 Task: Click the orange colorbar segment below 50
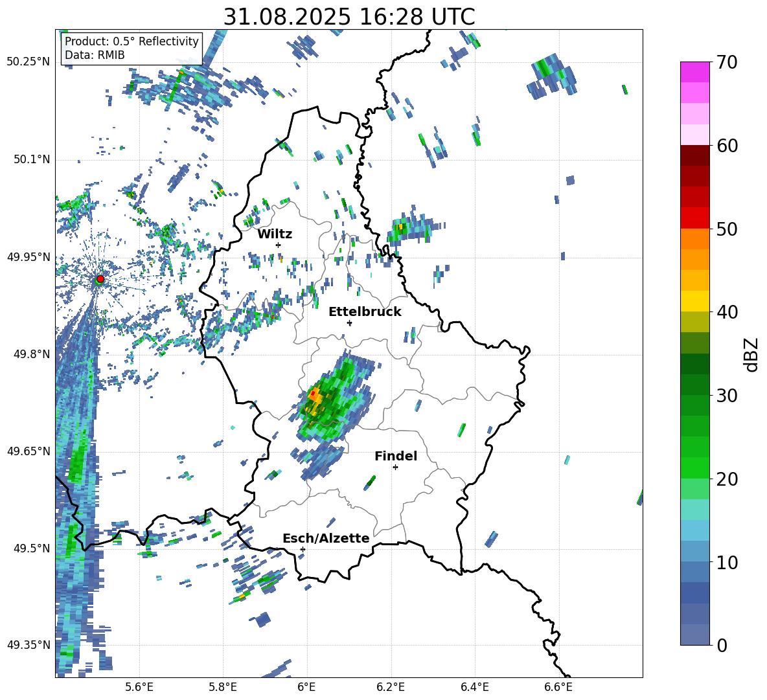pos(694,239)
